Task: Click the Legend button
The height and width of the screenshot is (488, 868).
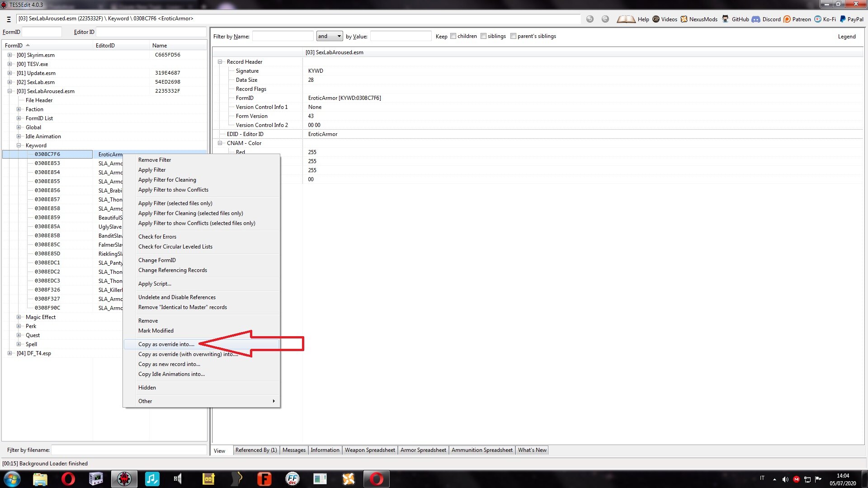Action: pyautogui.click(x=846, y=37)
